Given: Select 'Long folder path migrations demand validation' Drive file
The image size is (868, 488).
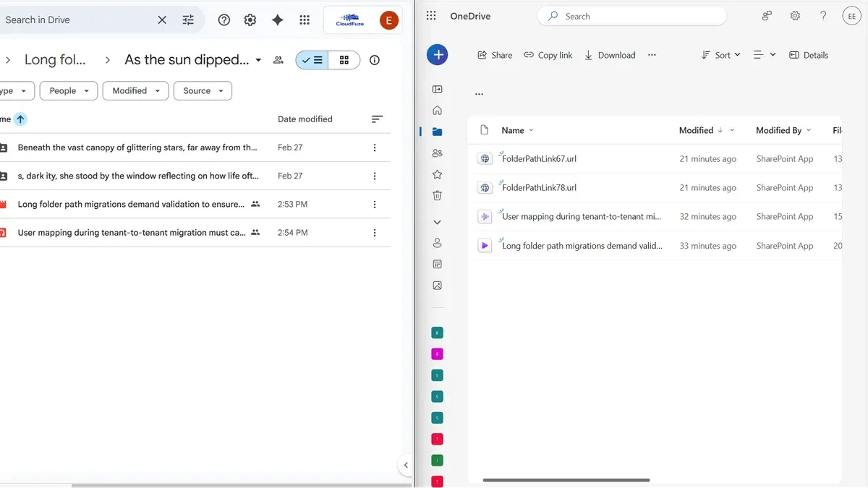Looking at the screenshot, I should (x=195, y=205).
